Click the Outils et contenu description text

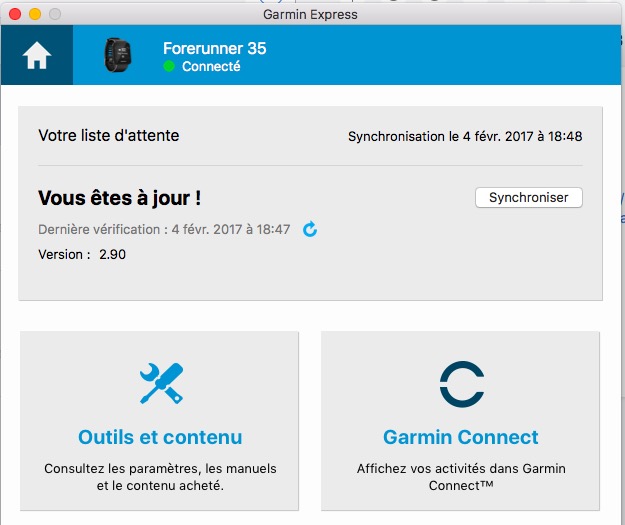(160, 477)
